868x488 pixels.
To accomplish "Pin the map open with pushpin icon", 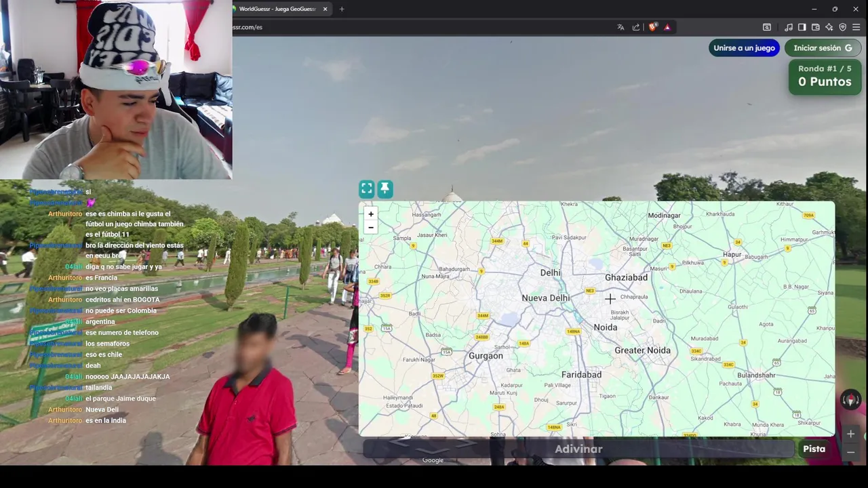I will [x=384, y=188].
